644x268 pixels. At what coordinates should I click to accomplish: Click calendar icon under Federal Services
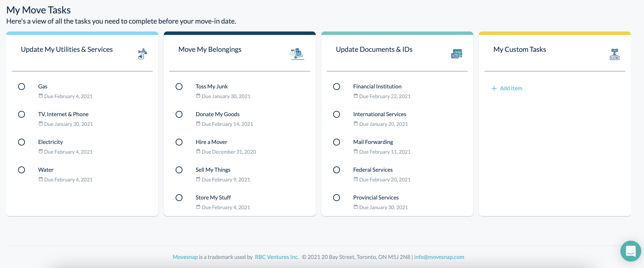click(x=356, y=179)
